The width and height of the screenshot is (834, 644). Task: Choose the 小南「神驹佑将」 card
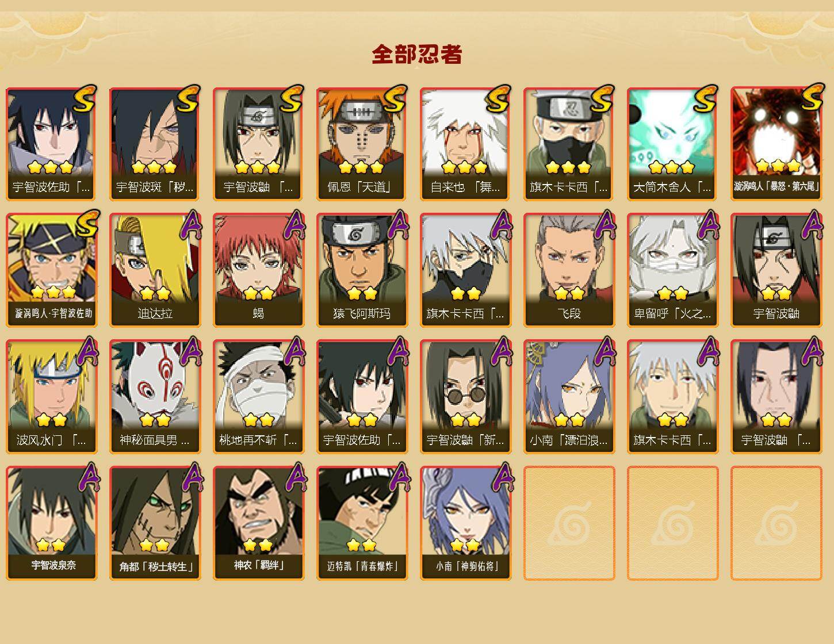coord(465,523)
